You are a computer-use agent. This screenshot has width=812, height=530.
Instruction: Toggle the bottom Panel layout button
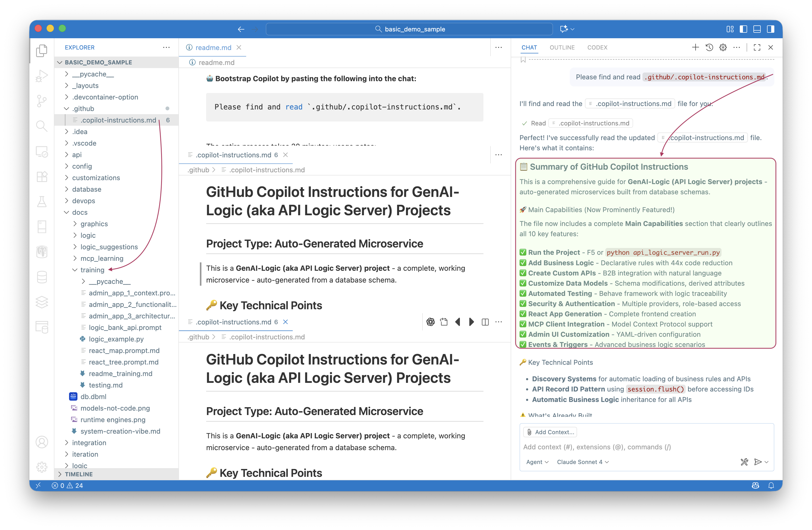[757, 29]
